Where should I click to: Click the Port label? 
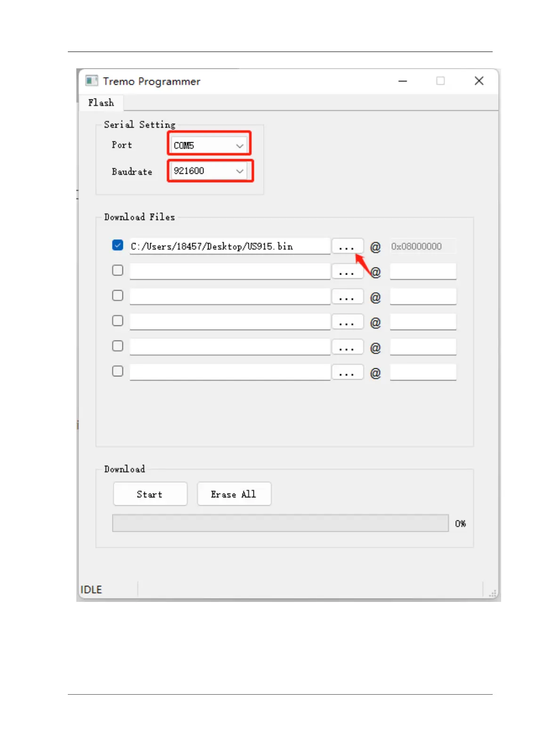click(122, 145)
